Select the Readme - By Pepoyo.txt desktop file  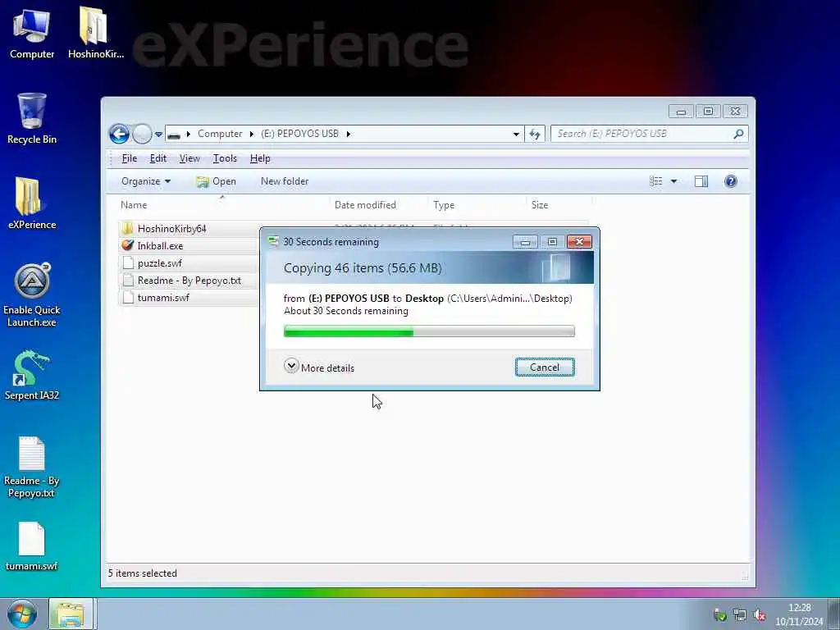pyautogui.click(x=32, y=467)
